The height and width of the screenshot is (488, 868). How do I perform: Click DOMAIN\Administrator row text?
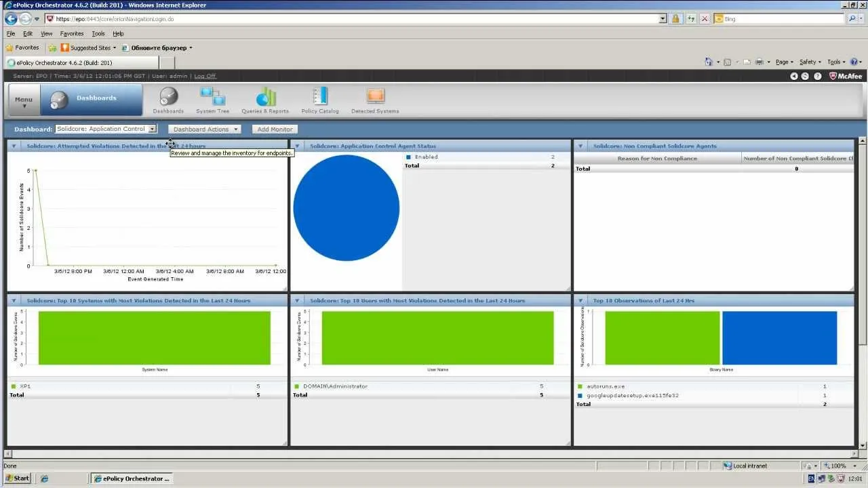click(335, 386)
